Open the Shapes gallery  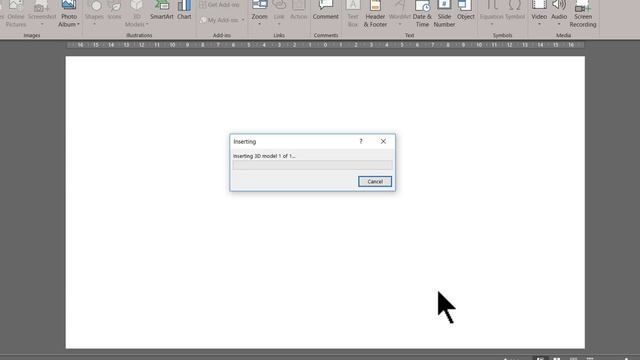pos(94,13)
